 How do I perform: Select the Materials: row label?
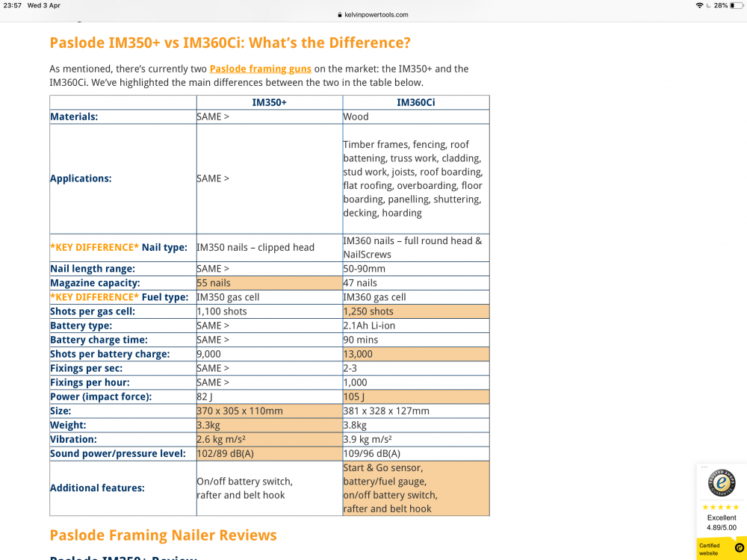[x=74, y=116]
